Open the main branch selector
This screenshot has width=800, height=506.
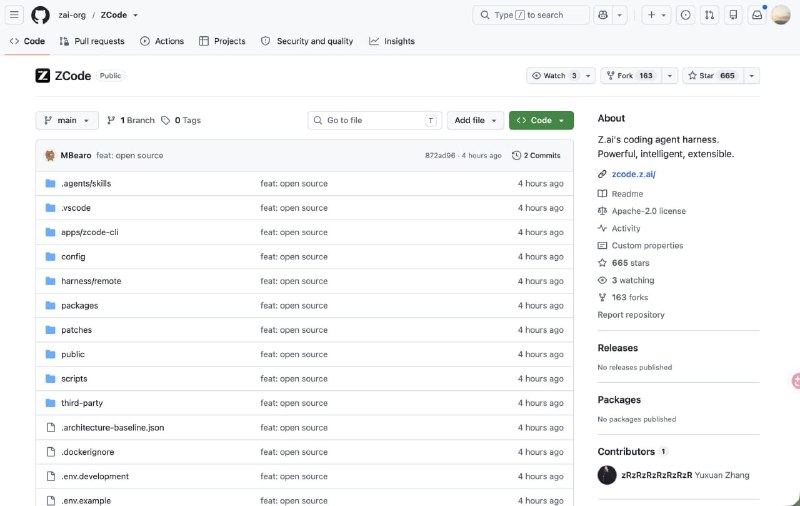point(67,120)
